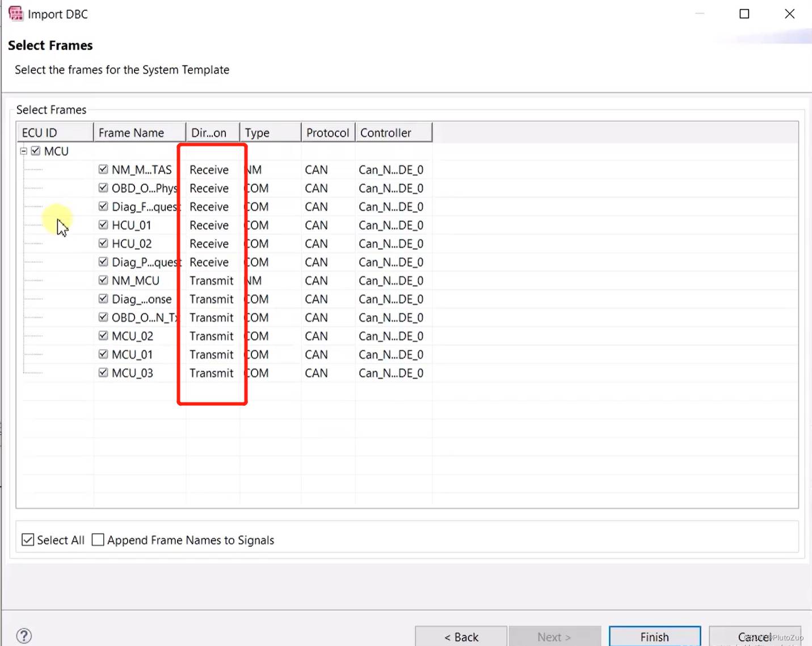The image size is (812, 646).
Task: Click Transmit direction of NM_MCU row
Action: (211, 280)
